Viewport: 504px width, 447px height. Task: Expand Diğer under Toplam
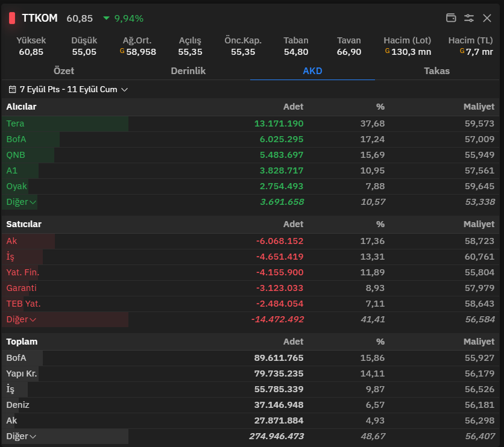[21, 436]
